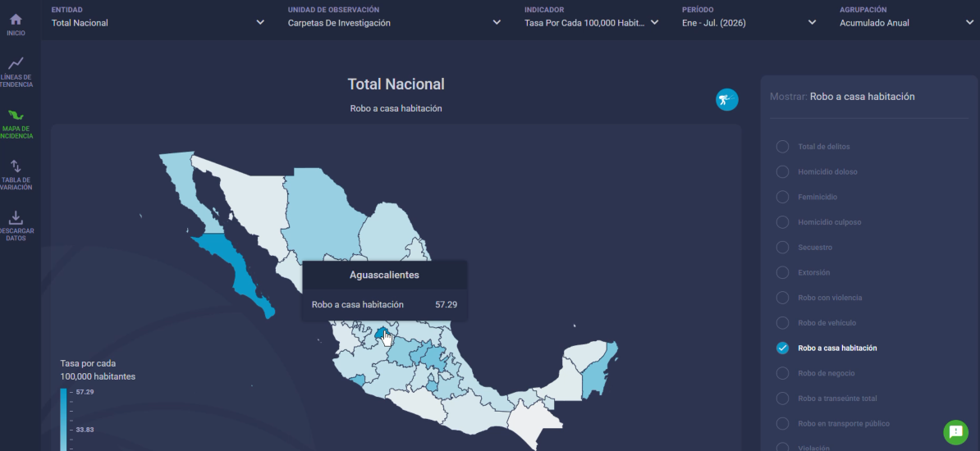The height and width of the screenshot is (451, 980).
Task: Select Secuestro option
Action: pyautogui.click(x=804, y=248)
